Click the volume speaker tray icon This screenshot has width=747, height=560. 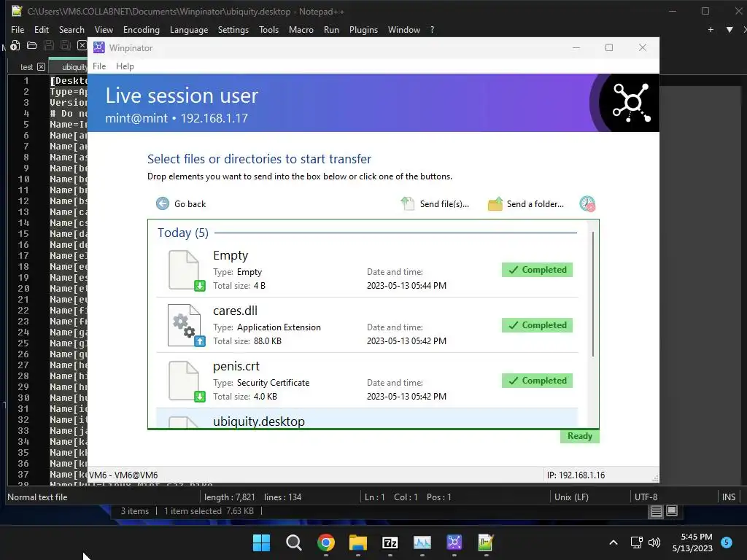tap(654, 542)
